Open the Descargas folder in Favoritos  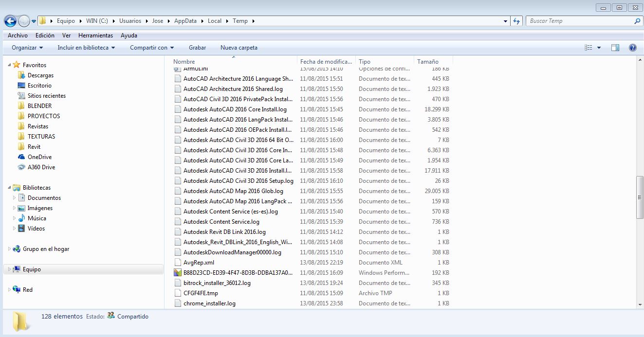(x=40, y=75)
